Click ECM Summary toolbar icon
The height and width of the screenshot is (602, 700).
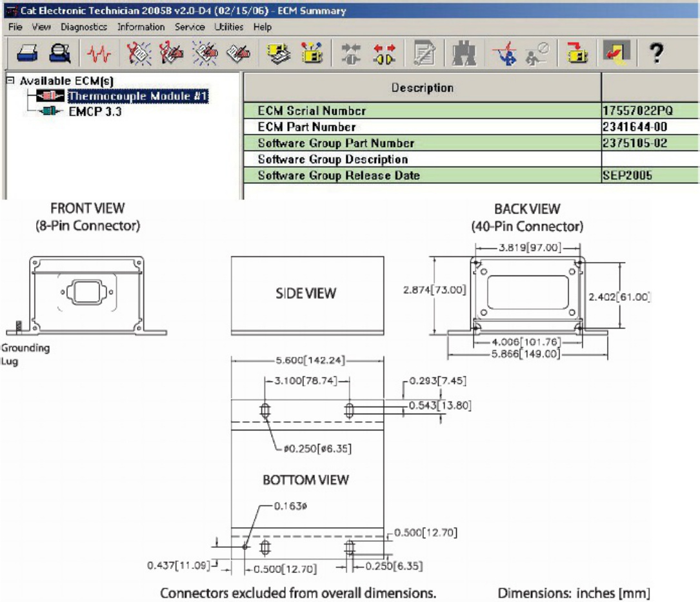pos(279,54)
